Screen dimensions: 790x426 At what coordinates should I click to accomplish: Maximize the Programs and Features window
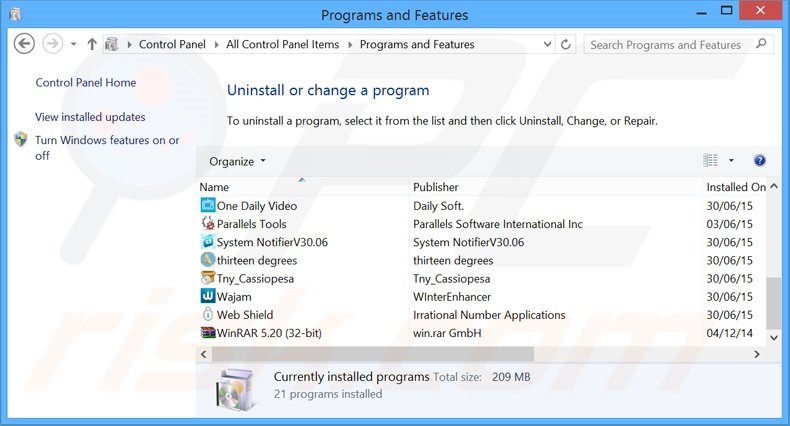tap(726, 11)
